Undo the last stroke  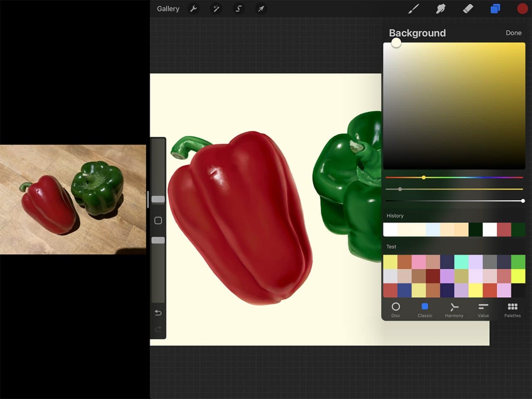pos(158,313)
